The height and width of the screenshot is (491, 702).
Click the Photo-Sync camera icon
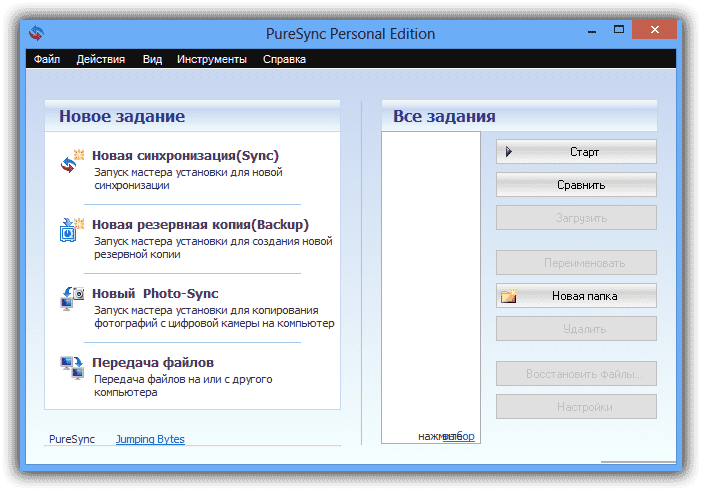[70, 298]
